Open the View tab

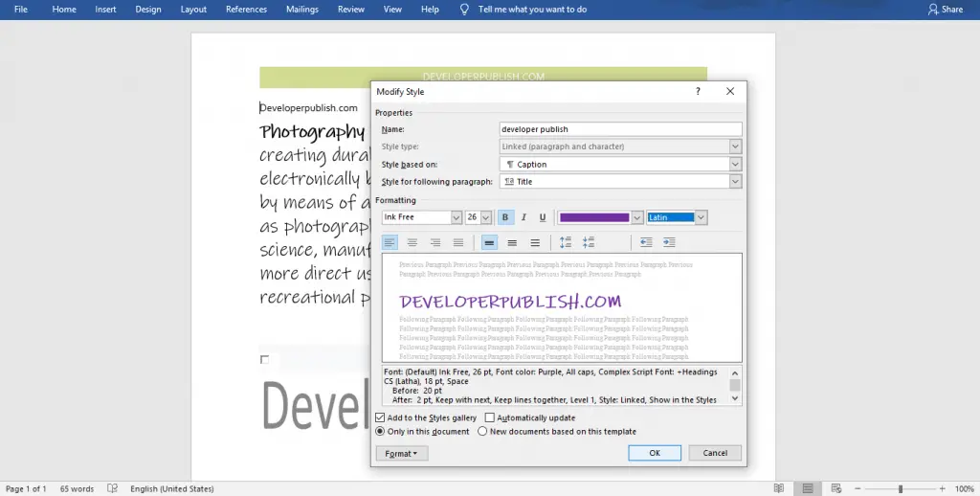[392, 10]
